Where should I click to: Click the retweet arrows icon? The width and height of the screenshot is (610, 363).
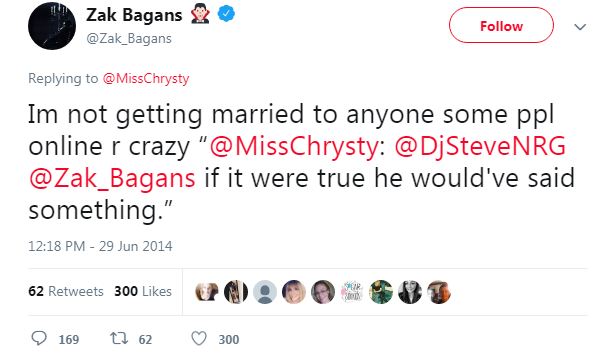(119, 338)
